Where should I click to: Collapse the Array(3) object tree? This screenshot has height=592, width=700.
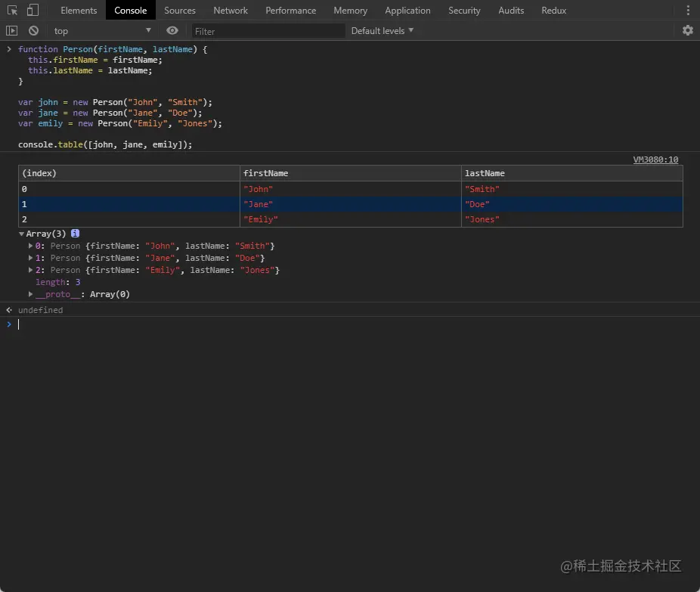pyautogui.click(x=22, y=234)
